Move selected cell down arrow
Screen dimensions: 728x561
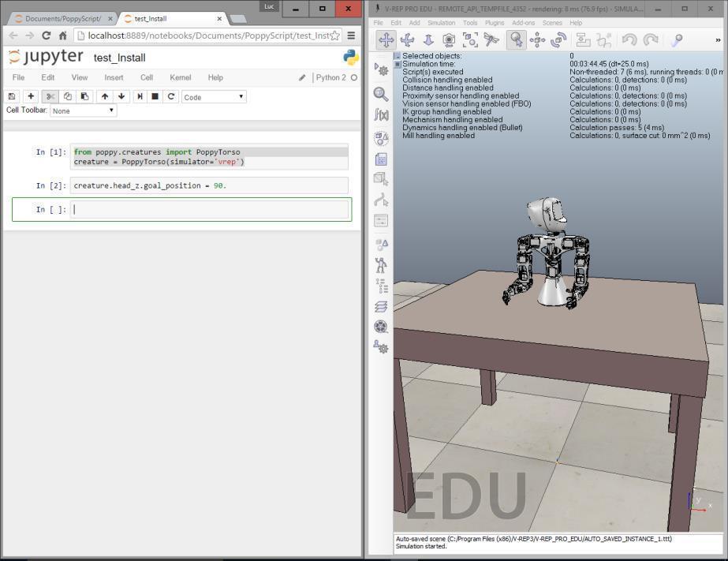(x=121, y=96)
